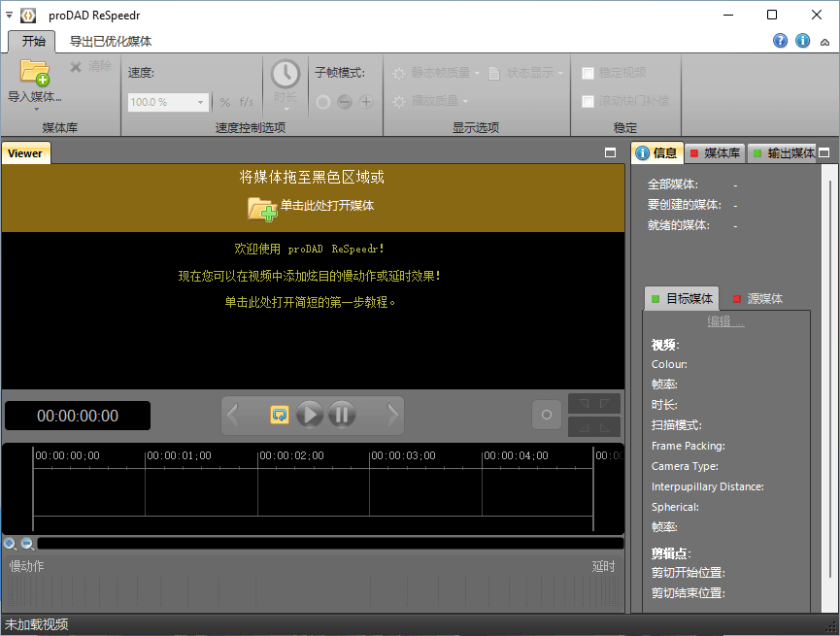Select the 信息 tab
The image size is (840, 636).
[657, 152]
